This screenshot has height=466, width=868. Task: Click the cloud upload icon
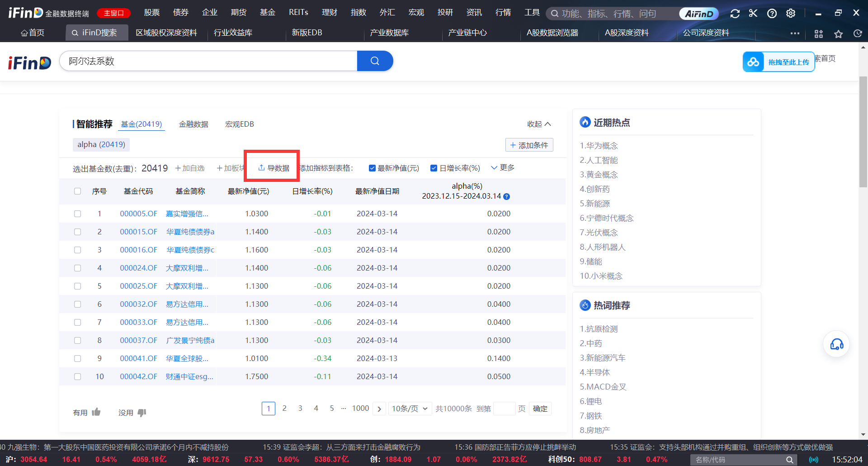[x=753, y=62]
